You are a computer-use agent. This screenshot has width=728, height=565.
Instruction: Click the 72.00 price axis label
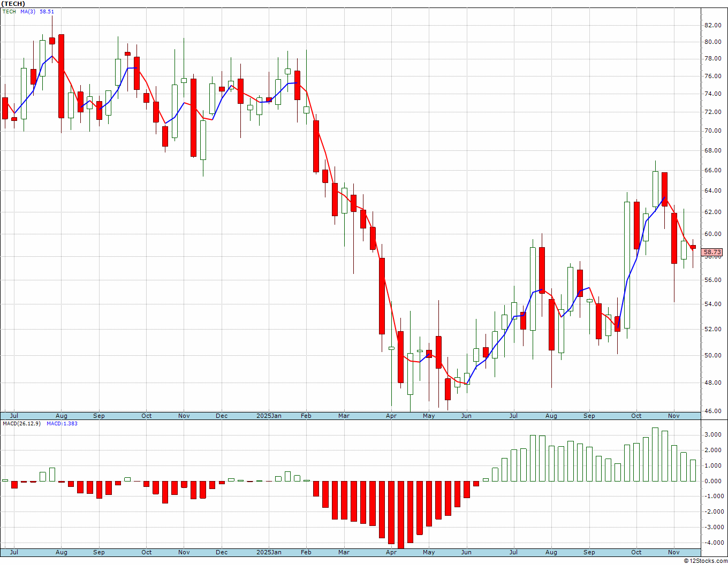[x=712, y=112]
